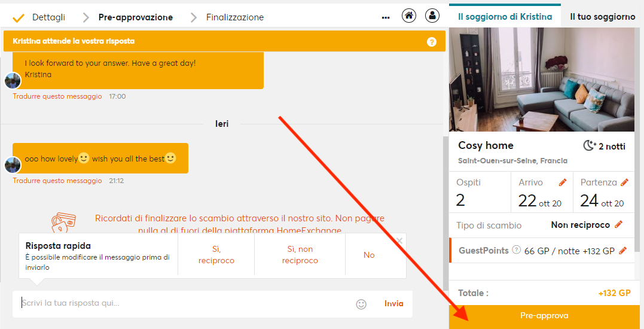Edit GuestPoints amount with pencil icon

point(622,251)
